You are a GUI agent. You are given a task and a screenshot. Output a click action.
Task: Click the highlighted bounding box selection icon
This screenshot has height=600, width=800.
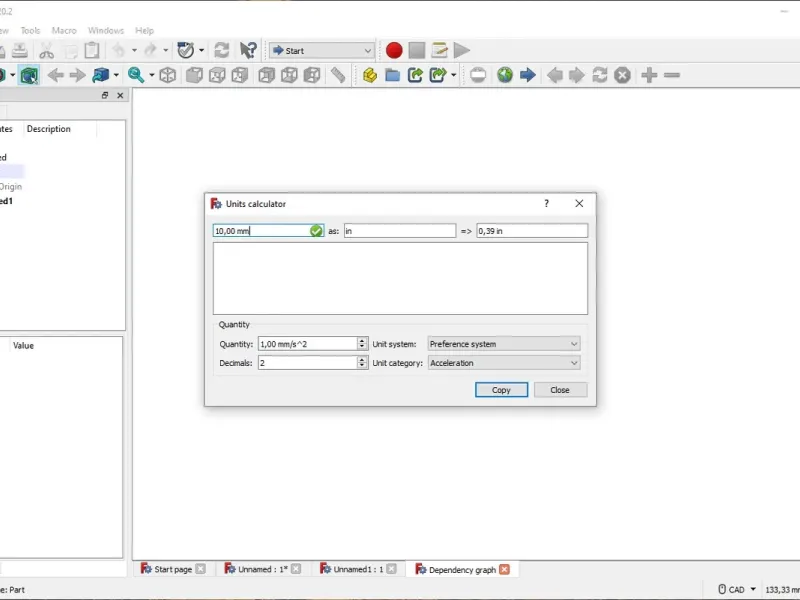[29, 76]
